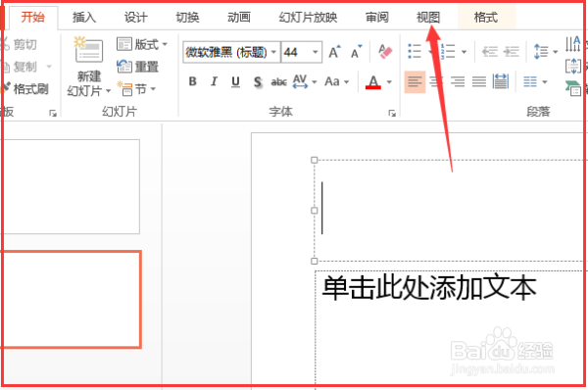Screen dimensions: 588x390
Task: Switch to the 切换 tab
Action: tap(187, 18)
